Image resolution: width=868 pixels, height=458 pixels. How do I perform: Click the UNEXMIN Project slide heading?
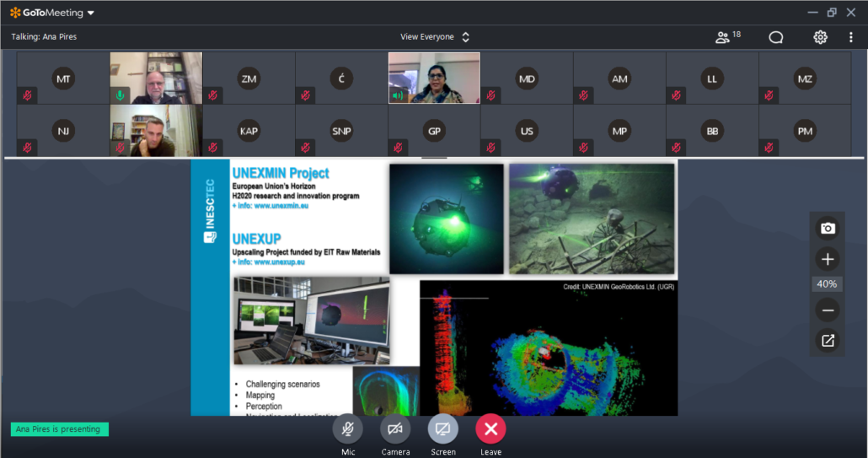point(281,174)
